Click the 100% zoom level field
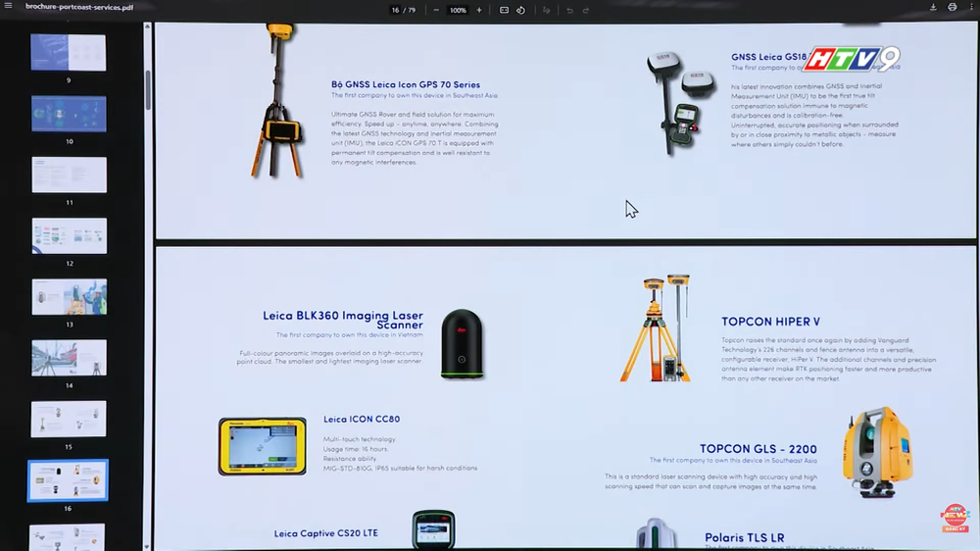 click(458, 10)
